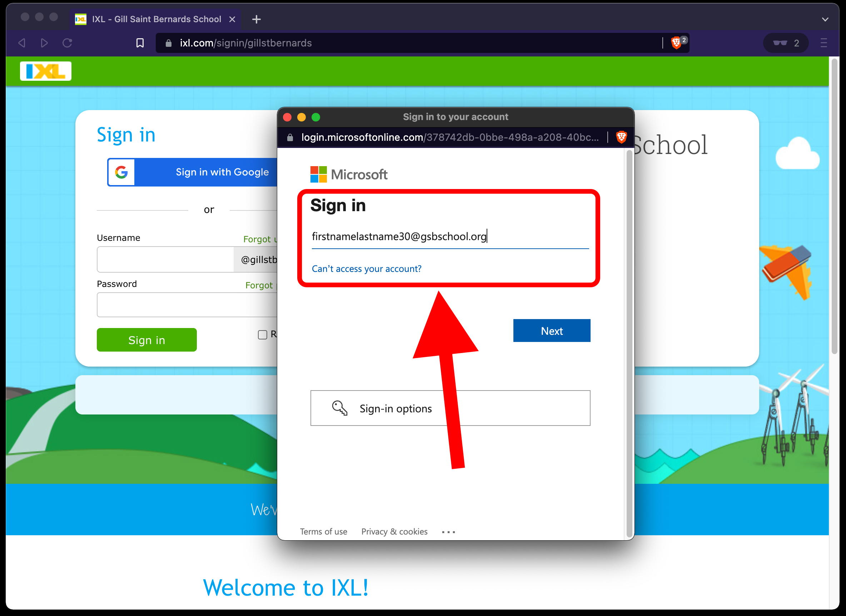Screen dimensions: 846x616
Task: Click Sign-in options expander
Action: point(451,408)
